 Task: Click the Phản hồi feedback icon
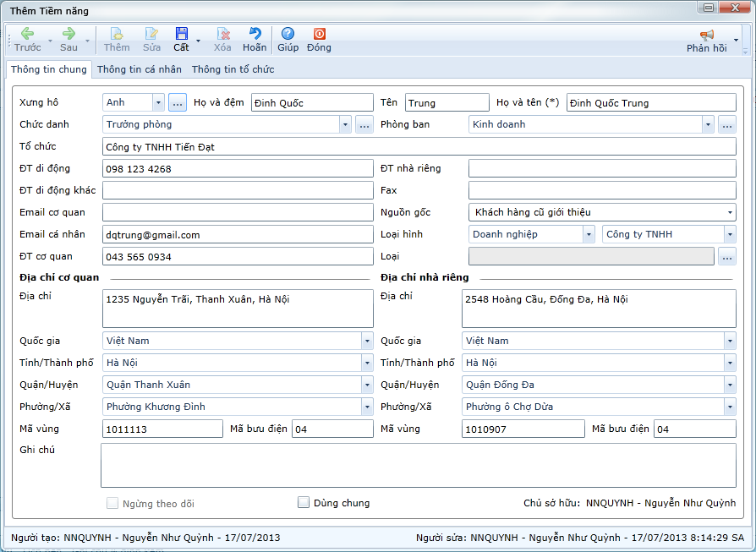[706, 35]
